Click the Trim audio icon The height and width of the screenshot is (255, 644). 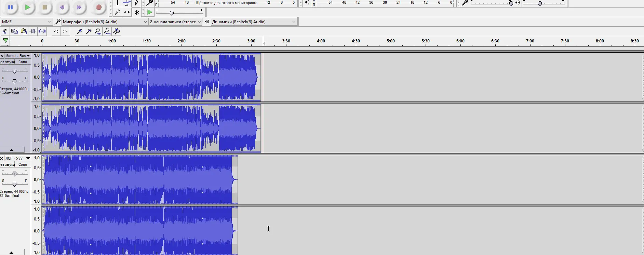click(x=33, y=31)
